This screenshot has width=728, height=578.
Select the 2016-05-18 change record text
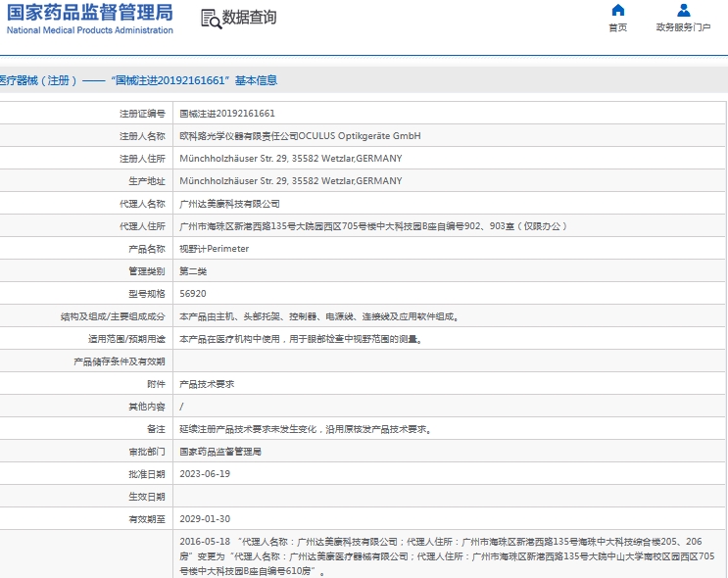tap(447, 556)
